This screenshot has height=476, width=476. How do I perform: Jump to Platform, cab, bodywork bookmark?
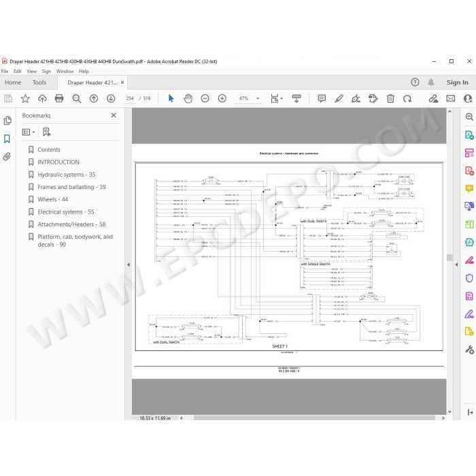[75, 241]
